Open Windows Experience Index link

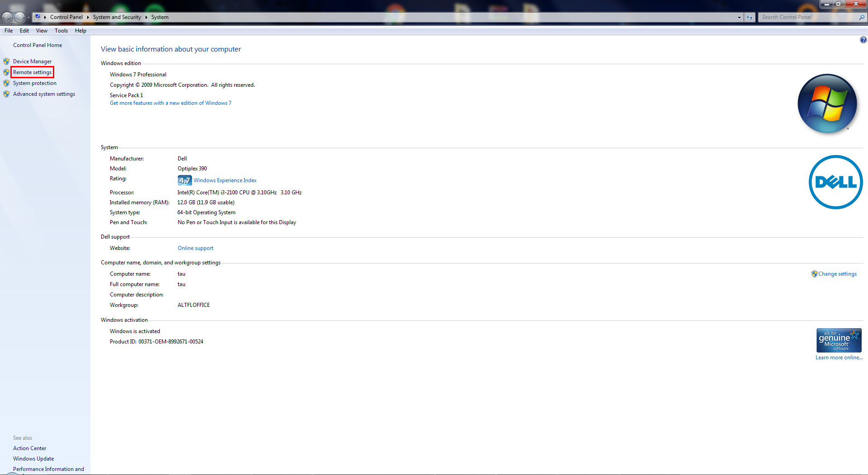(x=225, y=180)
